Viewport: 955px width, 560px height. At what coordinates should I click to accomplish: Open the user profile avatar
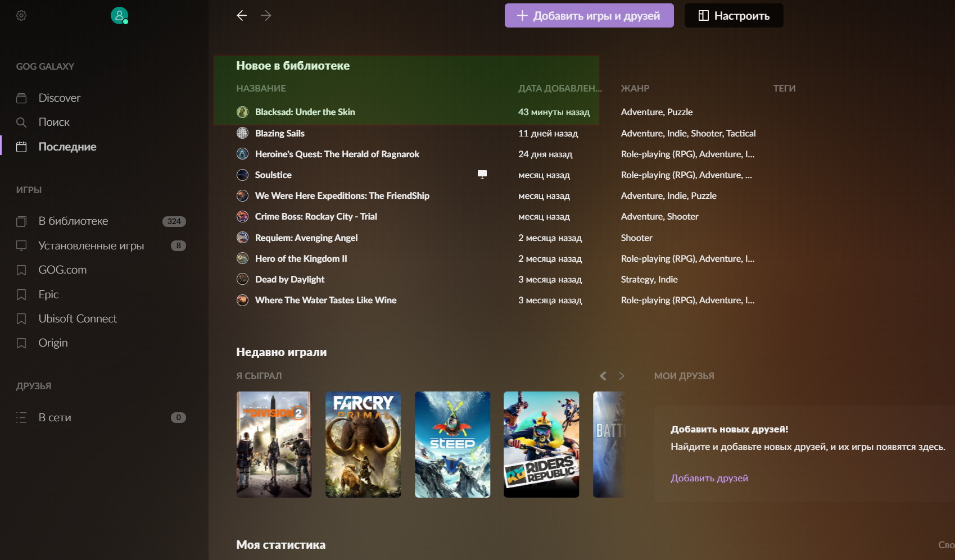click(x=119, y=16)
